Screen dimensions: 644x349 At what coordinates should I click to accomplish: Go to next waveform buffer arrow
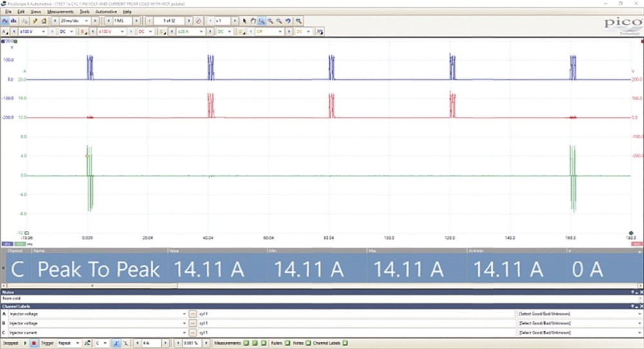pos(189,21)
